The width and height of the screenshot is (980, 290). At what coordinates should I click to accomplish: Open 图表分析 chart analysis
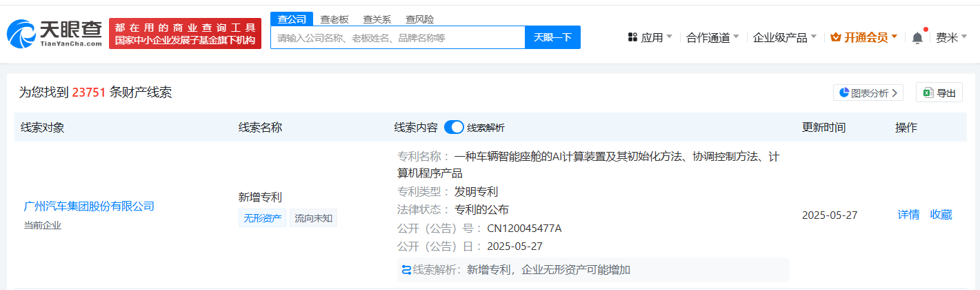pos(868,93)
